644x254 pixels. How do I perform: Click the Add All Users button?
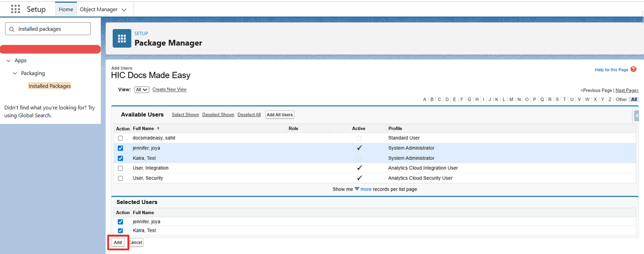pyautogui.click(x=280, y=115)
